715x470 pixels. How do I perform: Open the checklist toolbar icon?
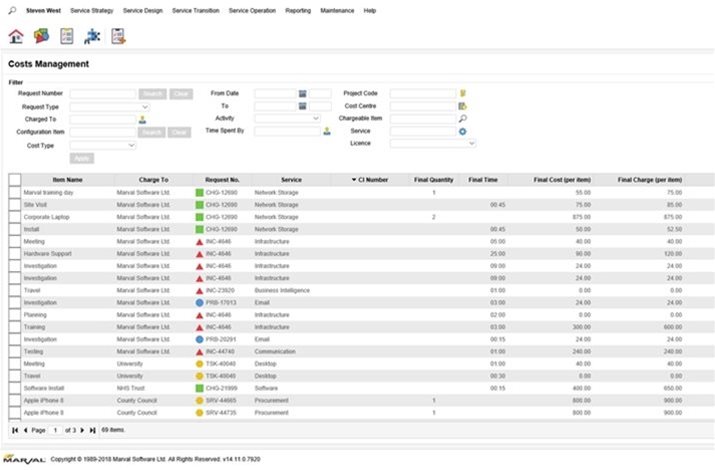(67, 36)
